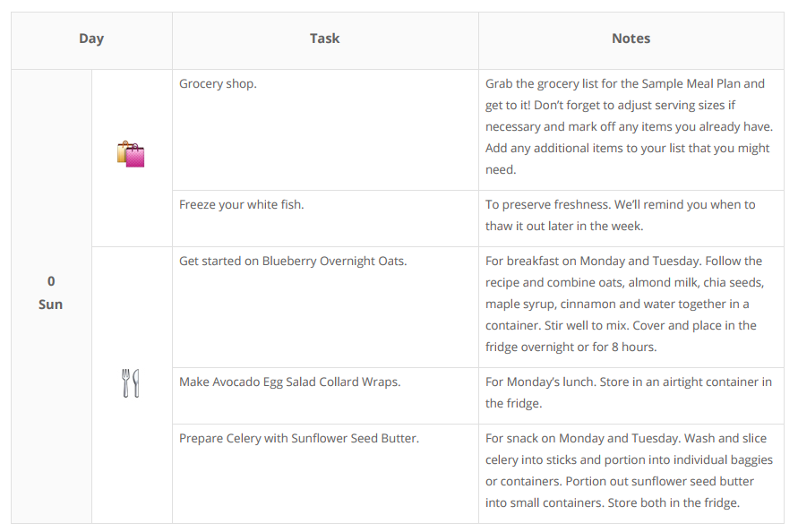
Task: Click the shopping bags icon
Action: [x=131, y=154]
